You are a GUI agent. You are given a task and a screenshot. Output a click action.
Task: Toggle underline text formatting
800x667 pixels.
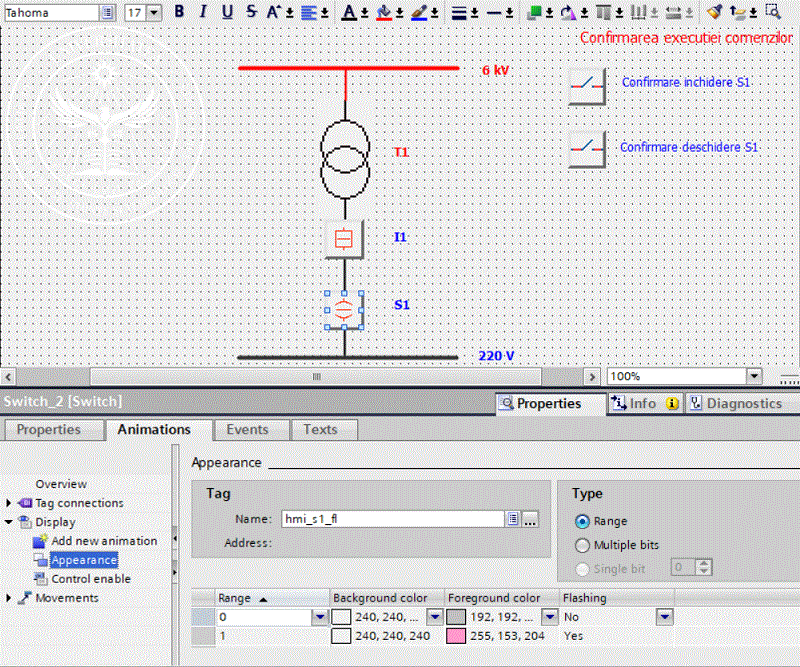227,12
